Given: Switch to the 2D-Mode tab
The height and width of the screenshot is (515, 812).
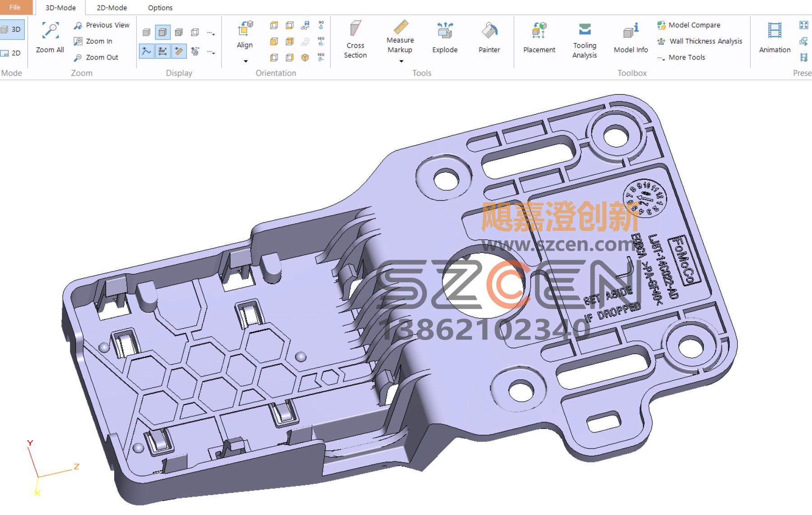Looking at the screenshot, I should click(x=112, y=8).
